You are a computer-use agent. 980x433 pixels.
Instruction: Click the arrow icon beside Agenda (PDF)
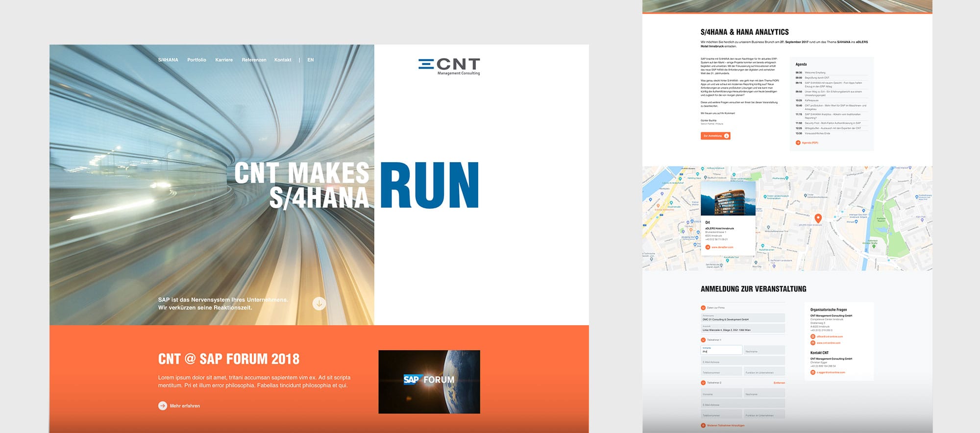(x=798, y=143)
